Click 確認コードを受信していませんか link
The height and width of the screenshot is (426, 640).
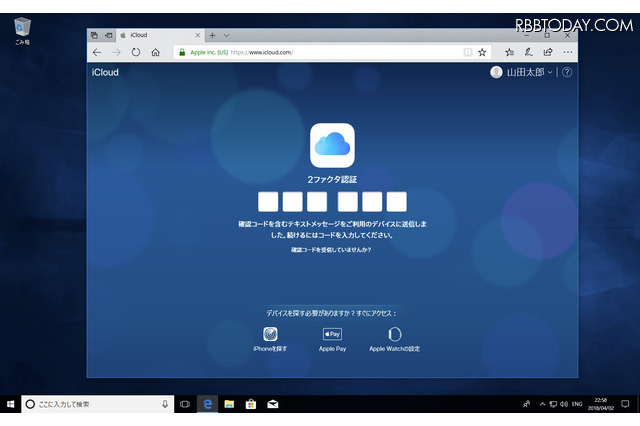(x=331, y=250)
